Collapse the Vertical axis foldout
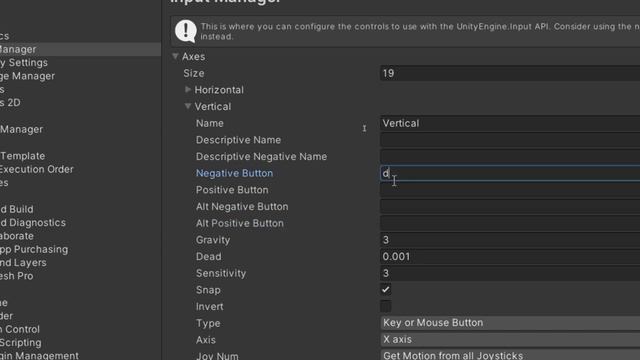This screenshot has height=360, width=640. [188, 106]
